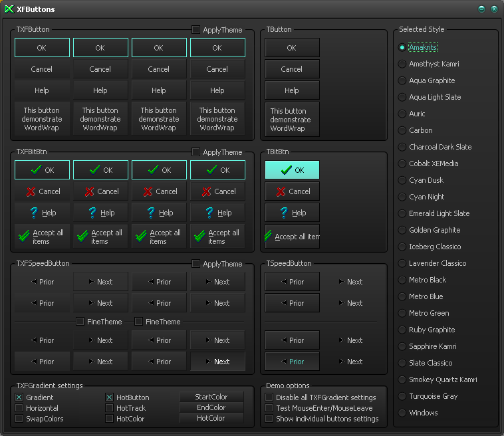Image resolution: width=504 pixels, height=436 pixels.
Task: Click the question mark Help button in TBitBtn group
Action: point(292,213)
